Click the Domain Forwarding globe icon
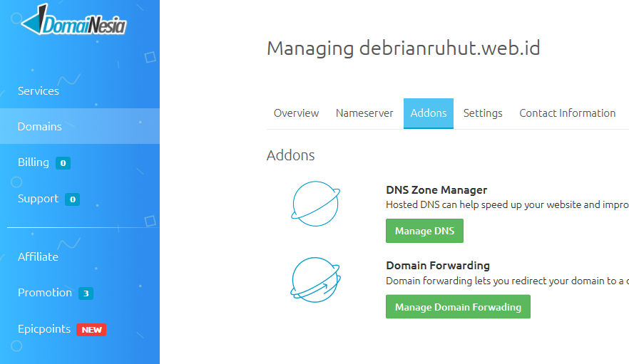Image resolution: width=629 pixels, height=364 pixels. [315, 280]
